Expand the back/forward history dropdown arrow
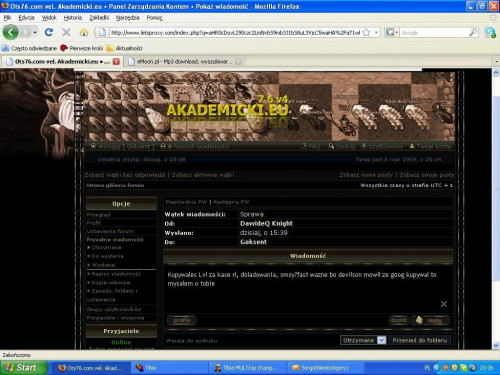Screen dimensions: 500x375 tap(35, 32)
